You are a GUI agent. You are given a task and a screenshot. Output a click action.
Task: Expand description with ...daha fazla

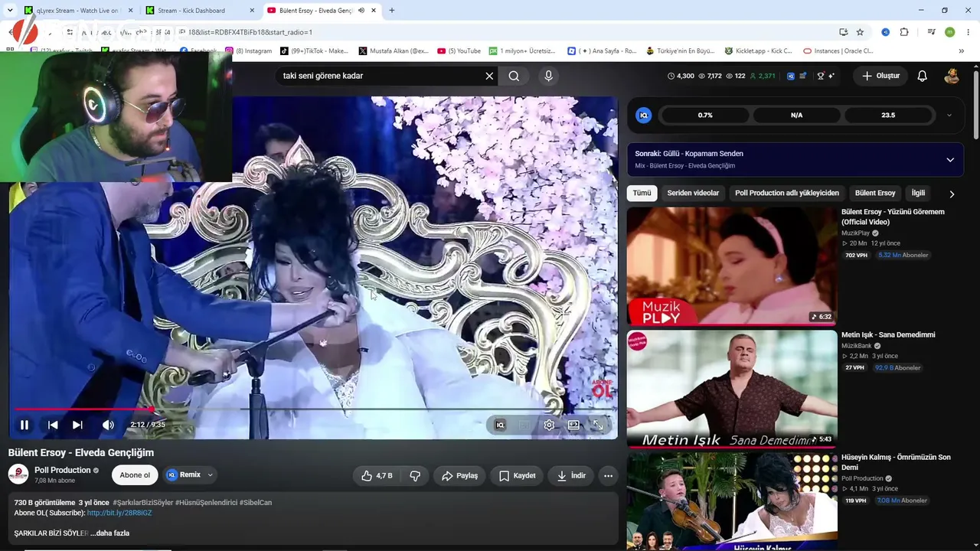pos(110,533)
